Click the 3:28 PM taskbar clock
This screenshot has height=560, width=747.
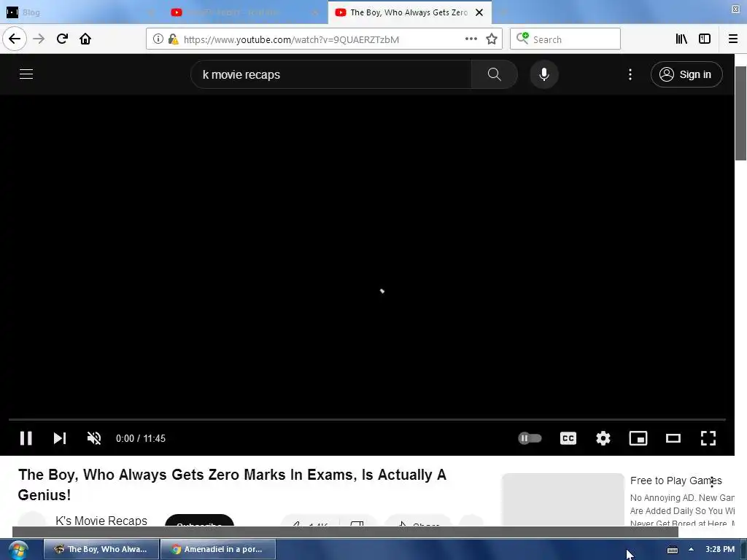(720, 549)
